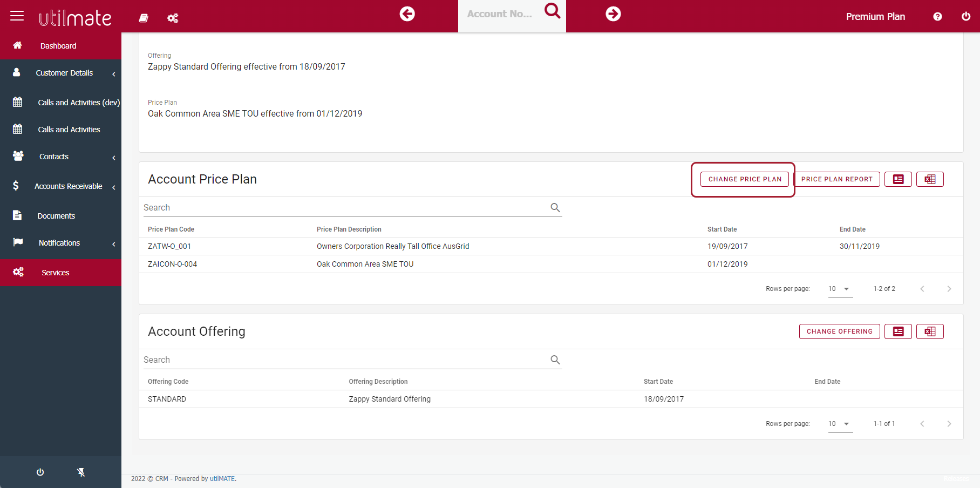980x488 pixels.
Task: Open column view icon in Account Price Plan
Action: pos(898,179)
